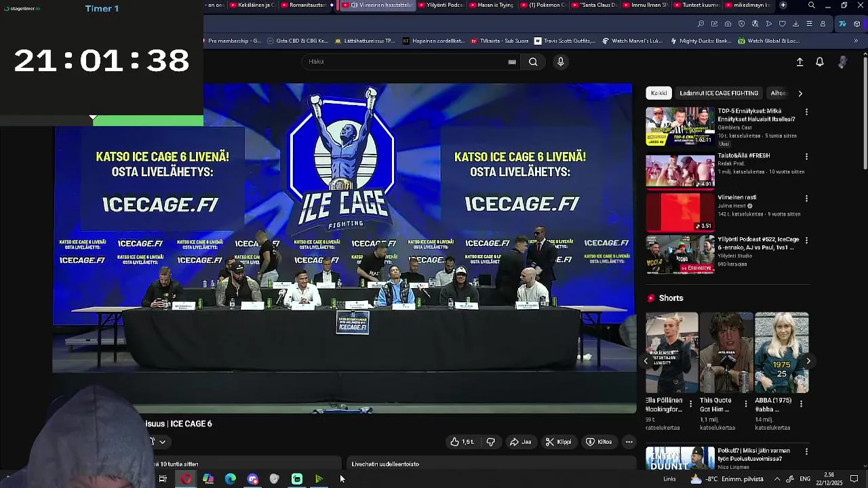Open the TVkaista - Sub Suora bookmark
868x488 pixels.
(500, 41)
